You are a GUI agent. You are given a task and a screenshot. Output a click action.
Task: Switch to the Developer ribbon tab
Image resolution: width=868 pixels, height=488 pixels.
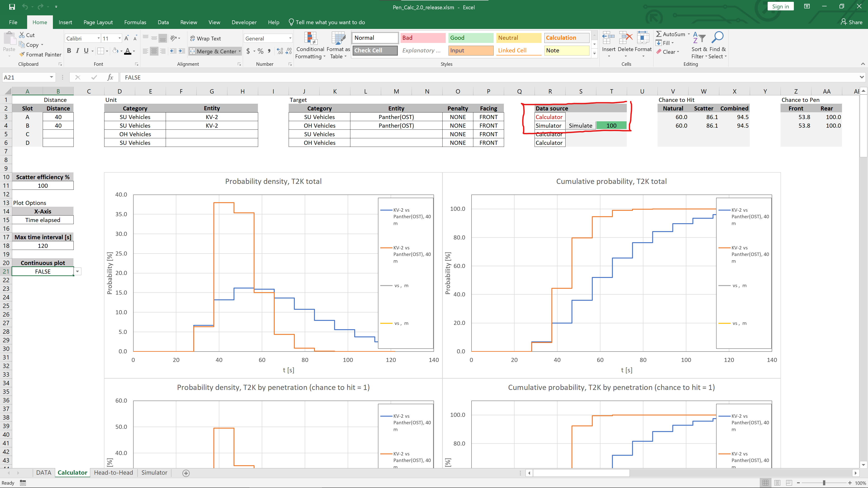(x=244, y=22)
